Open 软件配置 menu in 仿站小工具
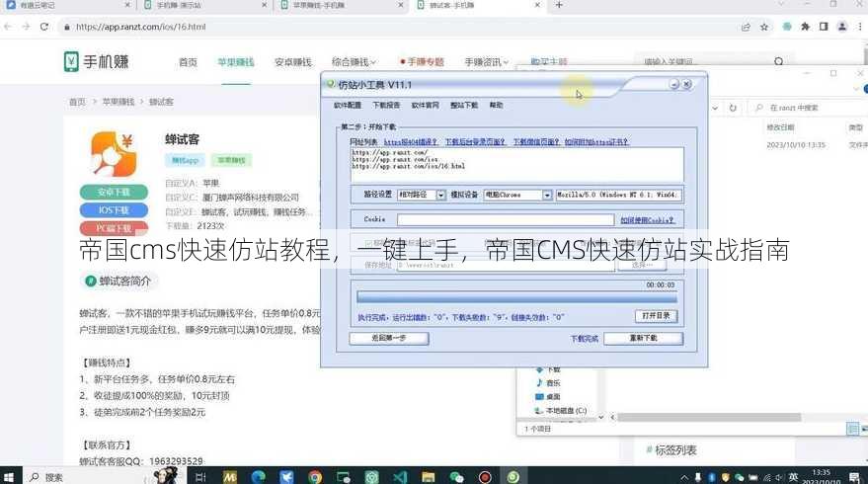 point(347,106)
